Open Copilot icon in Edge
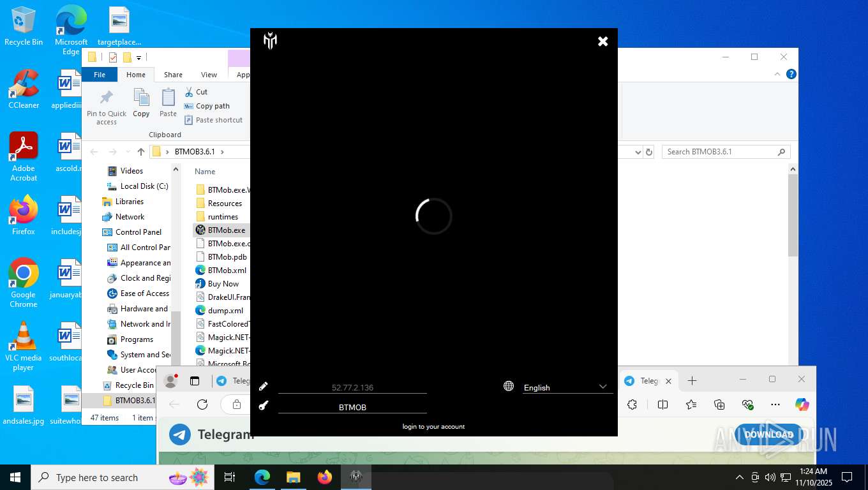The width and height of the screenshot is (868, 490). 802,405
